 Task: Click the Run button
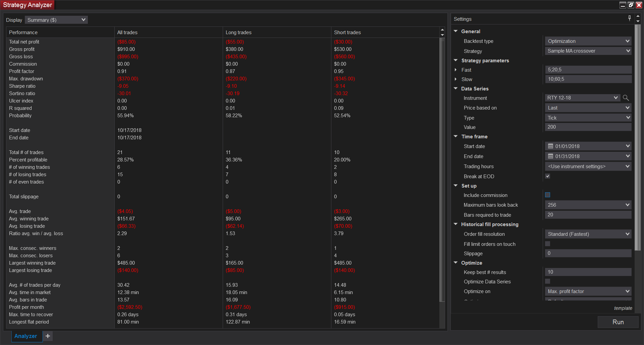point(618,322)
